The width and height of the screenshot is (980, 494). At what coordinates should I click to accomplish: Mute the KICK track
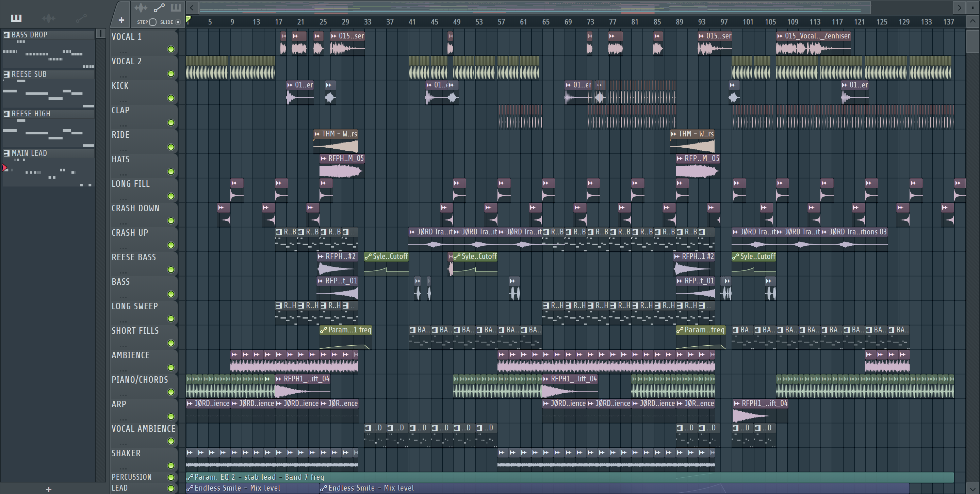tap(171, 99)
